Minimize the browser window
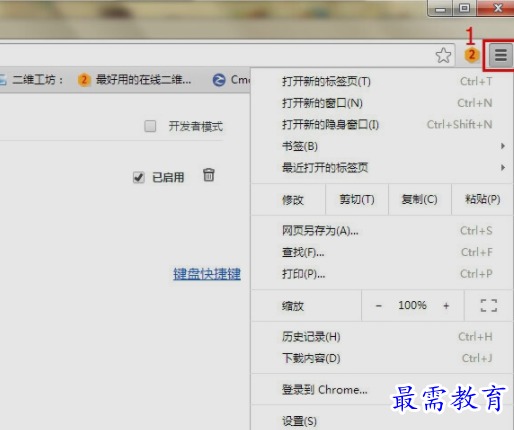The image size is (514, 430). coord(440,8)
